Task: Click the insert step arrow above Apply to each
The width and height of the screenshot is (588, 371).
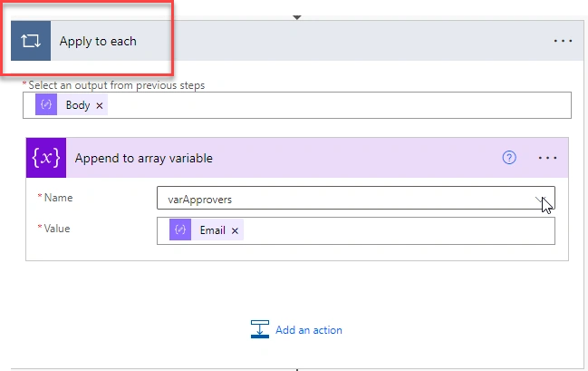Action: pos(297,17)
